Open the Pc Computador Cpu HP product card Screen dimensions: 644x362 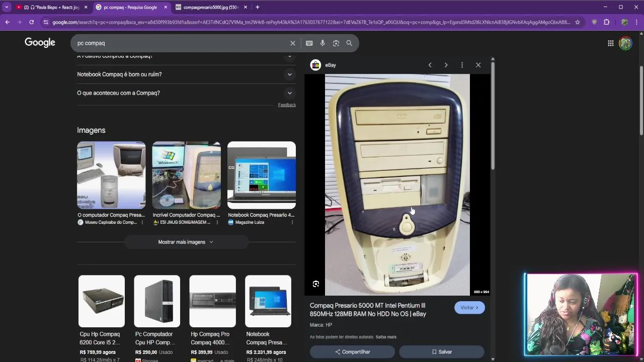[157, 318]
